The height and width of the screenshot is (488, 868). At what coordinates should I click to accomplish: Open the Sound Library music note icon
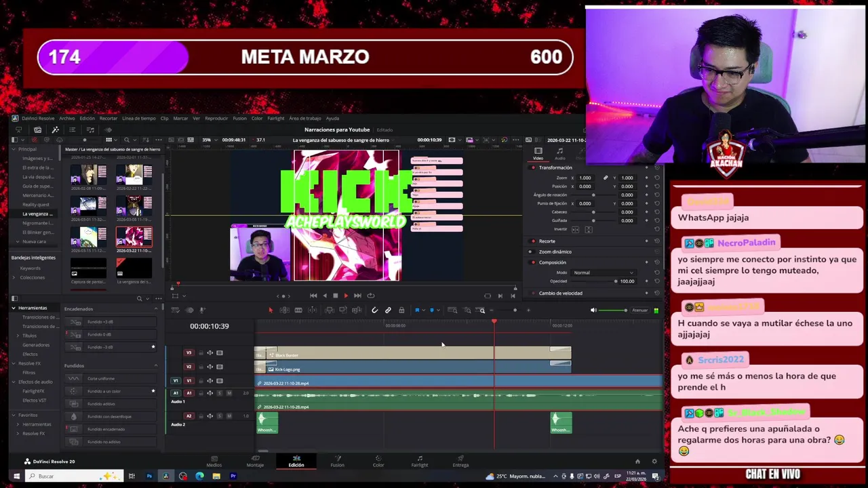[90, 129]
